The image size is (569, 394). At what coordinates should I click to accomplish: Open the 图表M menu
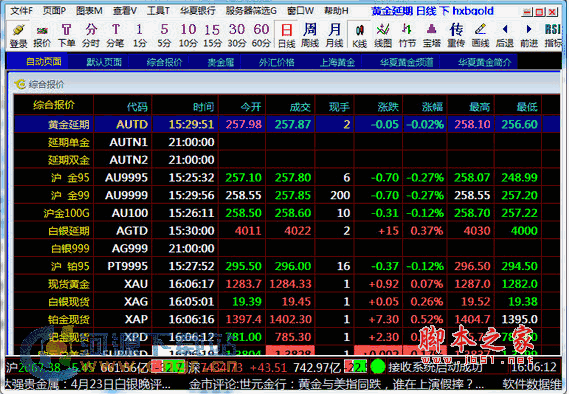pyautogui.click(x=89, y=11)
